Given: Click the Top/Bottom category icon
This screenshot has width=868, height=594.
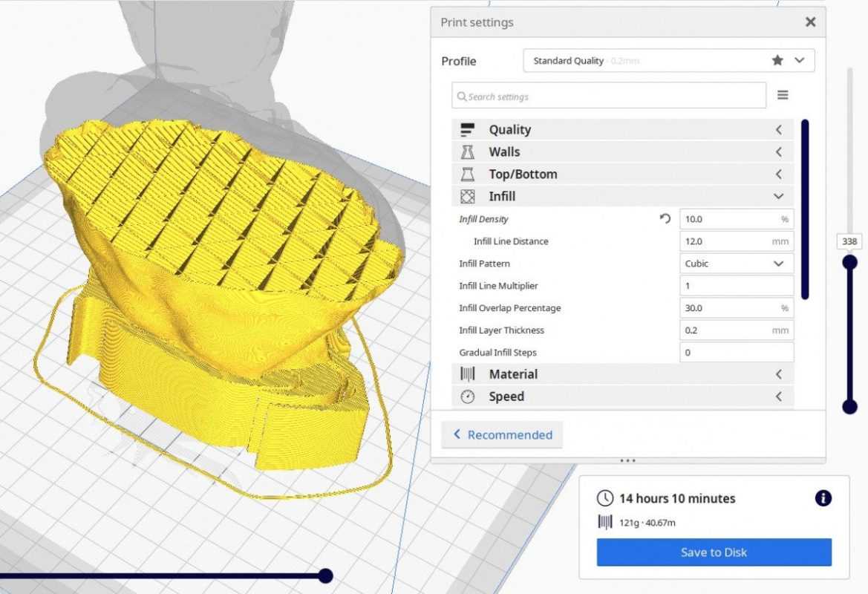Looking at the screenshot, I should (x=467, y=174).
